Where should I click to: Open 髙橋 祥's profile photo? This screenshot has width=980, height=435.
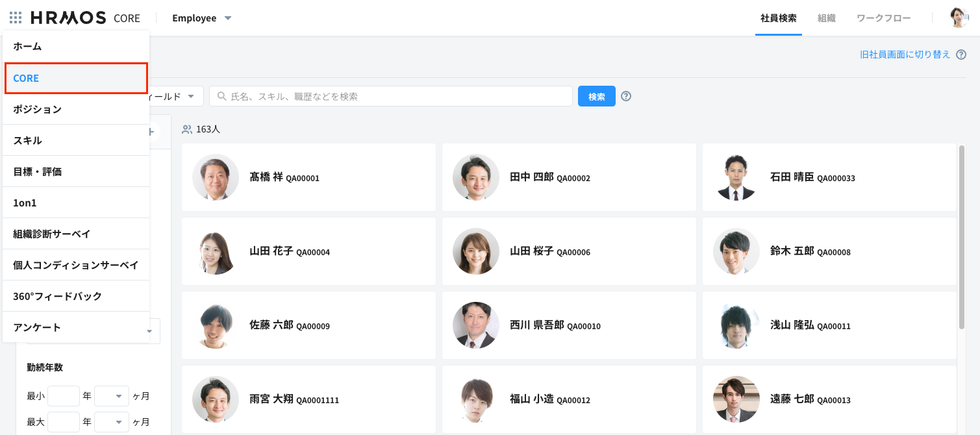point(216,177)
